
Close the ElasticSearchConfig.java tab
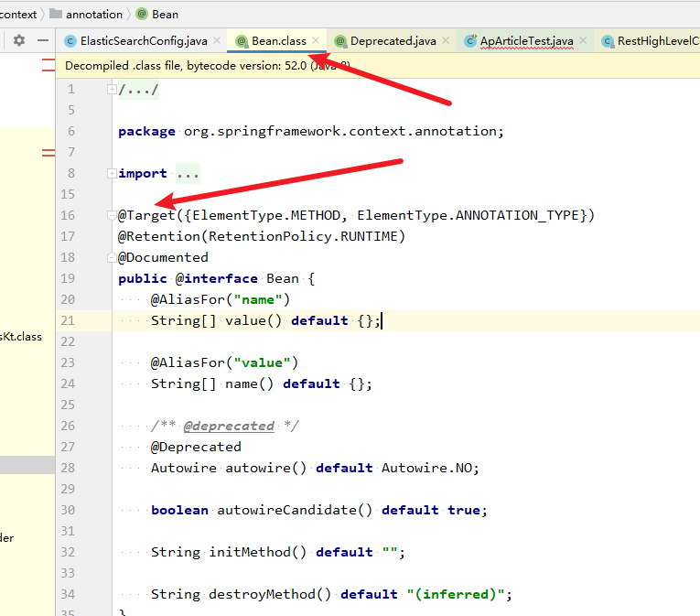[x=217, y=40]
